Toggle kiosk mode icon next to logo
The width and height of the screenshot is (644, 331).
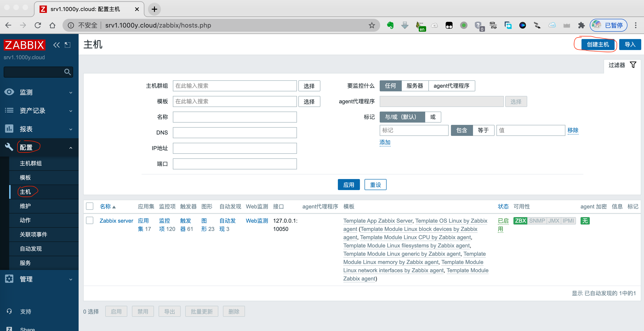click(x=68, y=45)
